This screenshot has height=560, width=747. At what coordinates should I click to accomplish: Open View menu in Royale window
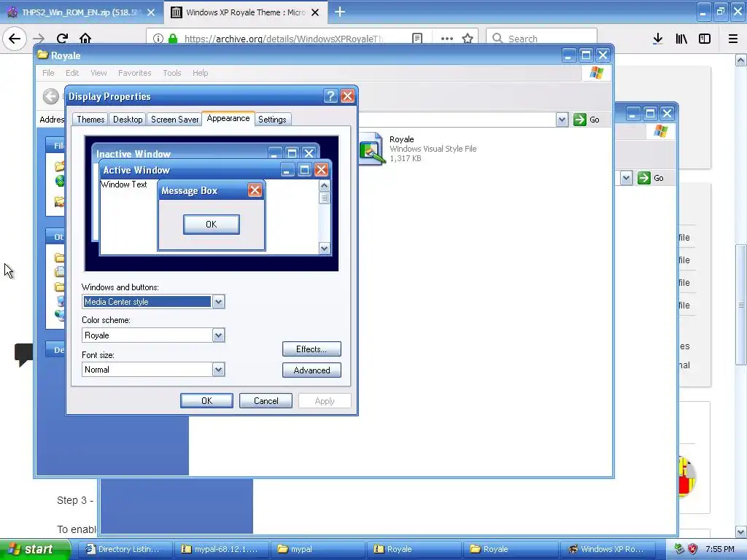98,73
